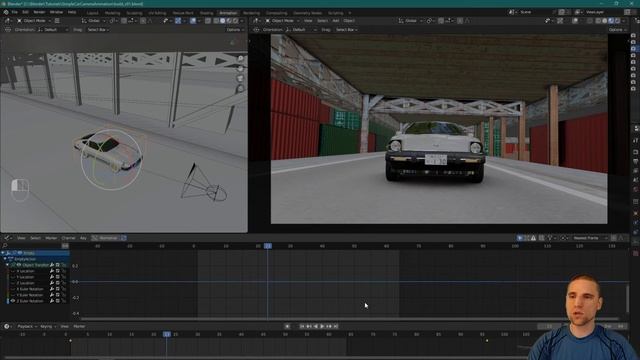Play the animation forward
The width and height of the screenshot is (640, 360).
[x=322, y=327]
